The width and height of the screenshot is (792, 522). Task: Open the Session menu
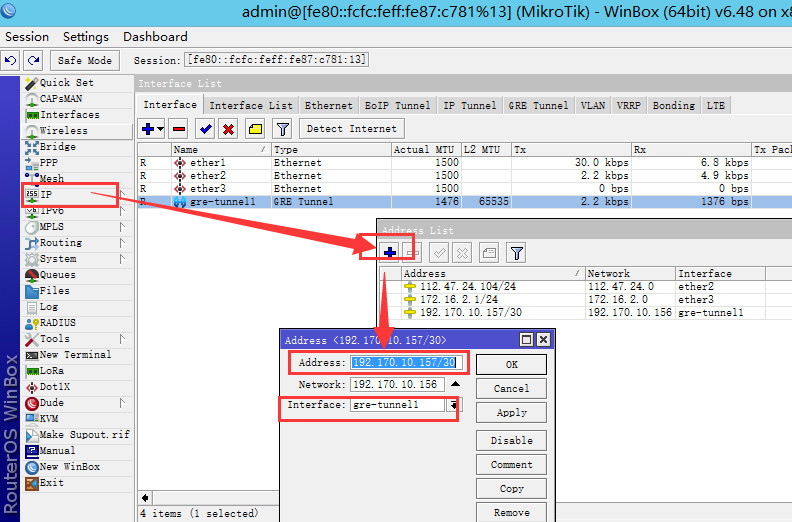(27, 37)
